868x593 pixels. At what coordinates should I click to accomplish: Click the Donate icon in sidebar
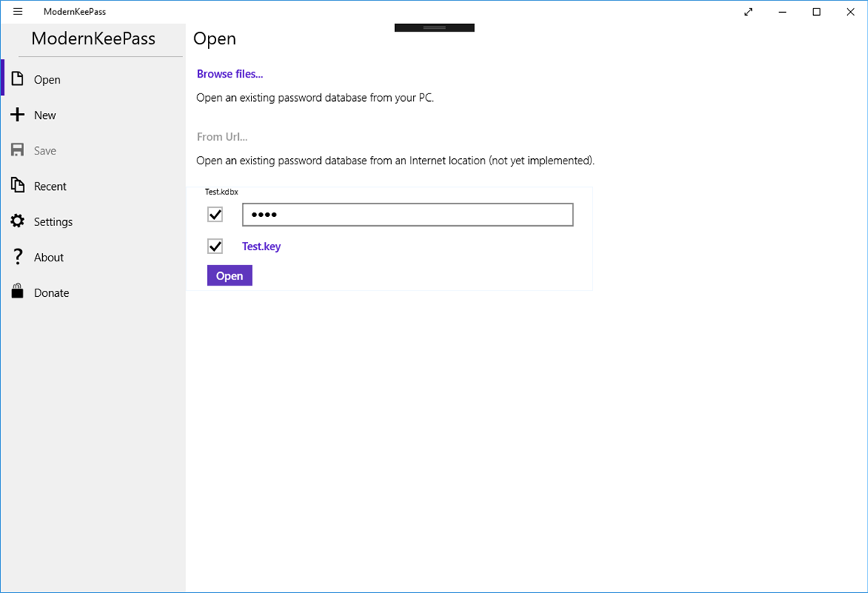click(x=17, y=292)
